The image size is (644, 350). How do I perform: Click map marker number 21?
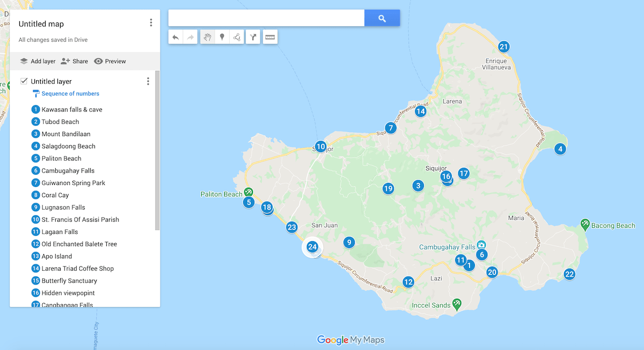pos(503,47)
